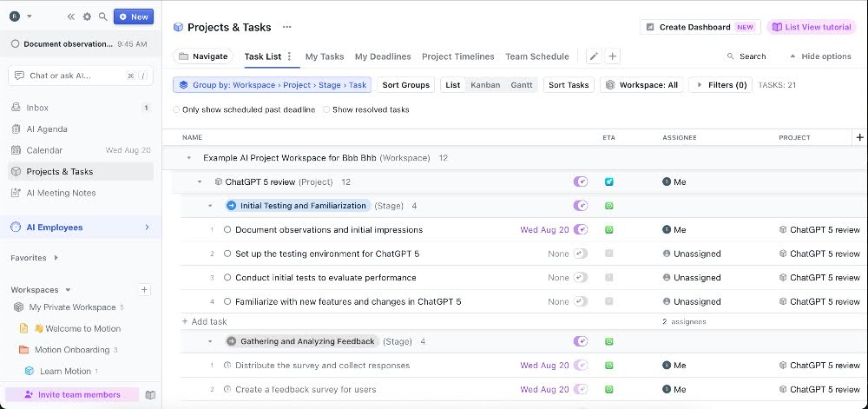Image resolution: width=868 pixels, height=409 pixels.
Task: Open AI Employees section
Action: [x=81, y=228]
